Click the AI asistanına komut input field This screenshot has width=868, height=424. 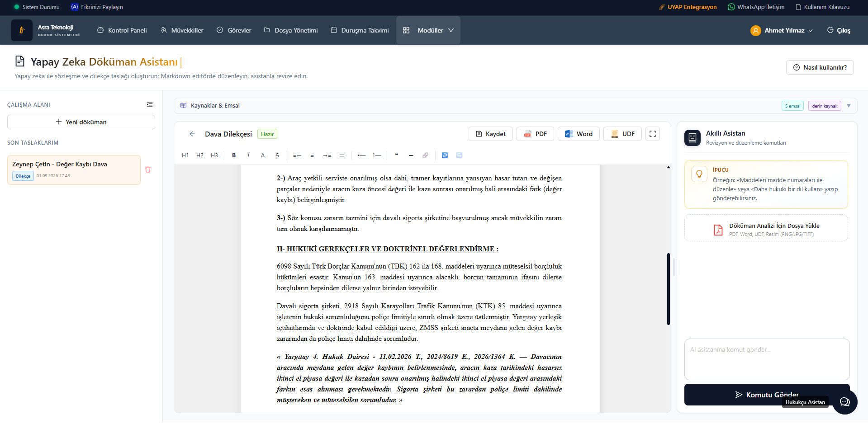767,359
